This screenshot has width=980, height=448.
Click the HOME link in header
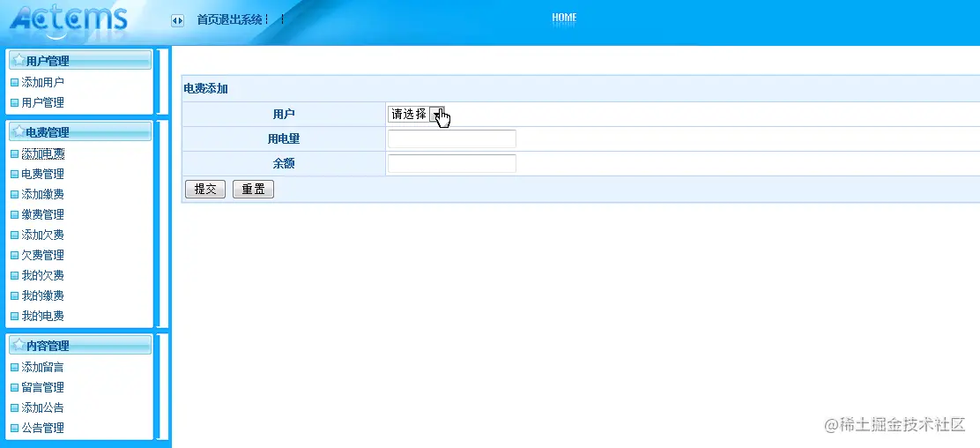[564, 18]
